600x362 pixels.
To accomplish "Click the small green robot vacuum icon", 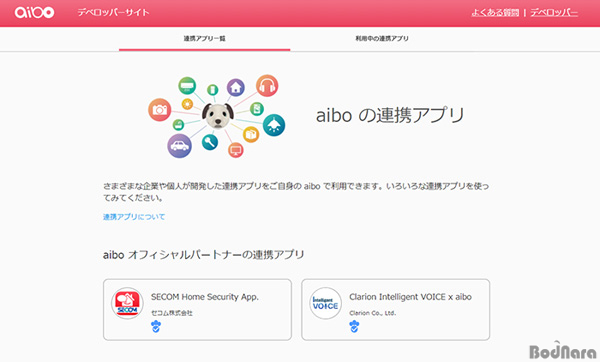I will coord(178,124).
